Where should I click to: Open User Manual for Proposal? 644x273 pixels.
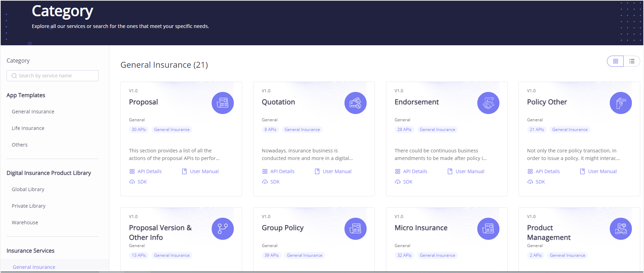click(200, 171)
